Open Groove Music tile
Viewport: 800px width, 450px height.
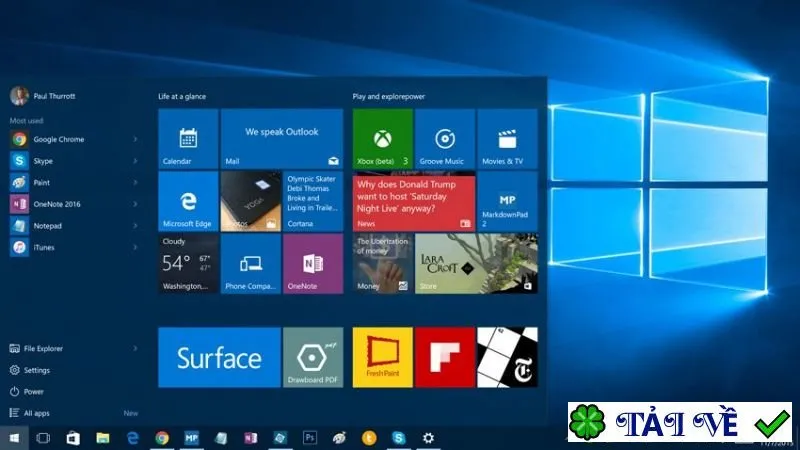(445, 139)
